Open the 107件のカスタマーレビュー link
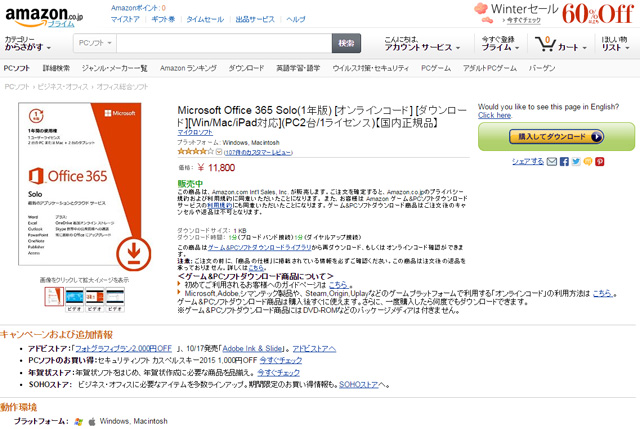Screen dimensions: 640x429 pos(258,152)
